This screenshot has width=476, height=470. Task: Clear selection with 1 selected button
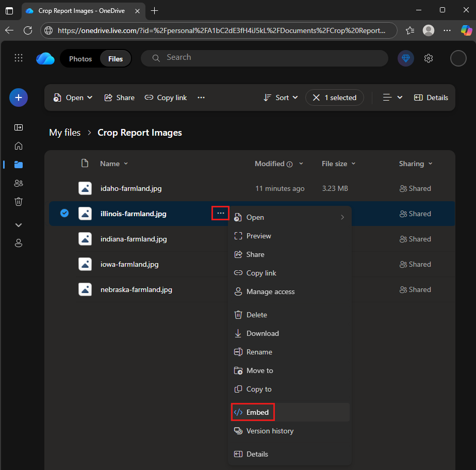[x=335, y=98]
